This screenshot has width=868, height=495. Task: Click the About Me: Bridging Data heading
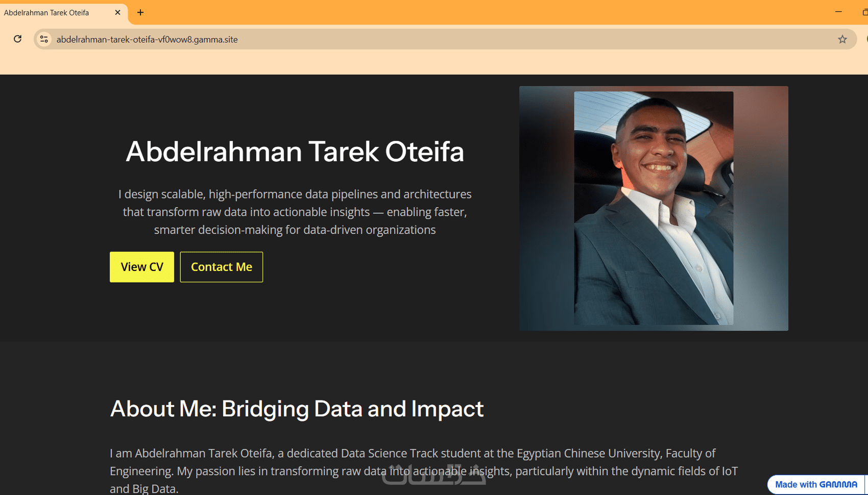coord(297,409)
